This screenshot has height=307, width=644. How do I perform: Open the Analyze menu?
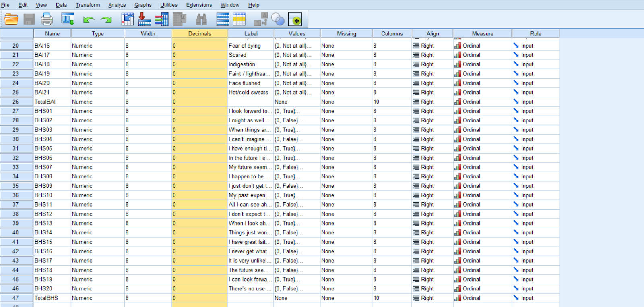(117, 5)
